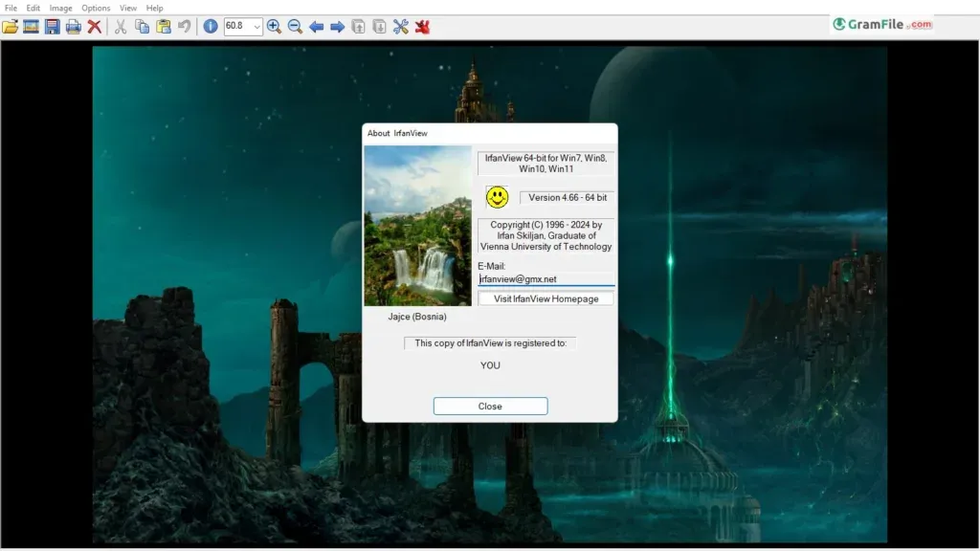Screen dimensions: 980x551
Task: Click the Cut scissors icon
Action: pyautogui.click(x=121, y=26)
